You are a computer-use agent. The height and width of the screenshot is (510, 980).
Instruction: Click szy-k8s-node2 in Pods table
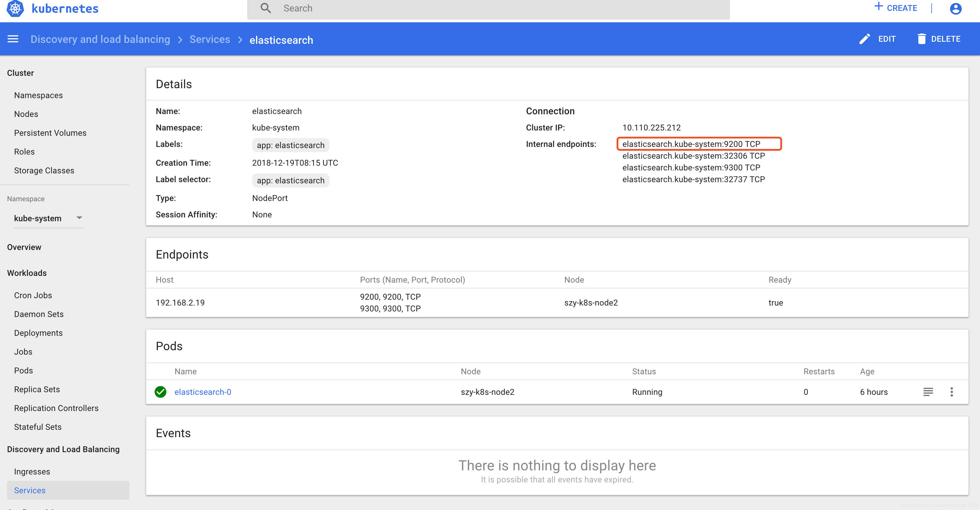(x=487, y=392)
